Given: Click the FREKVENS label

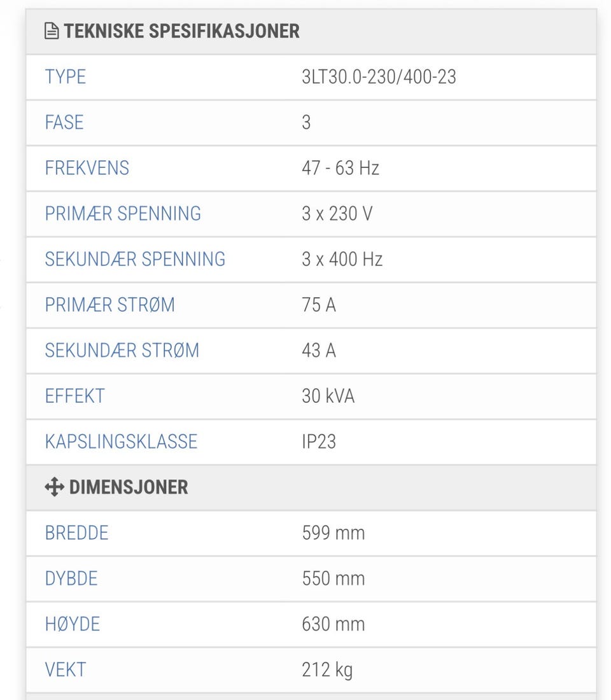Looking at the screenshot, I should pos(87,168).
